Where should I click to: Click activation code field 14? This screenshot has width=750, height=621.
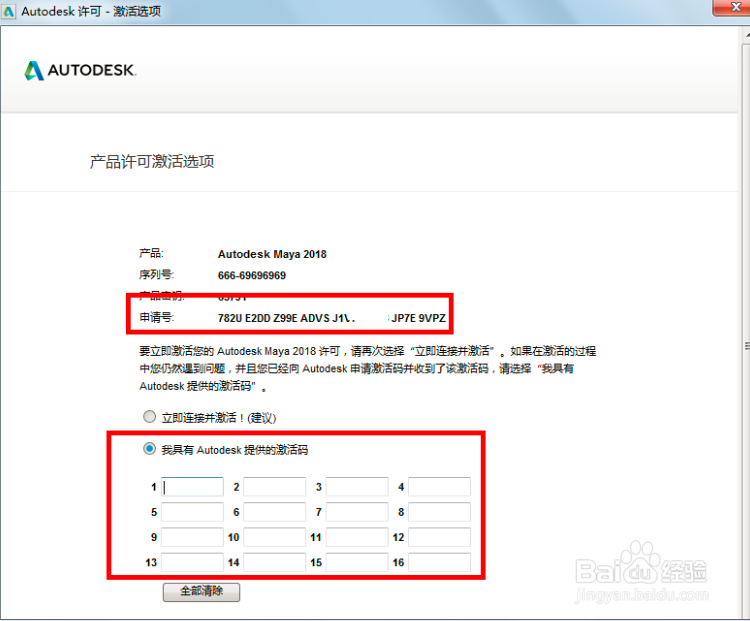pyautogui.click(x=275, y=562)
